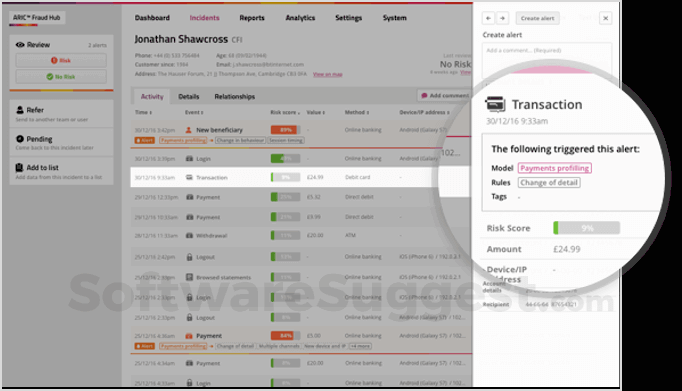Sort by the Value column
This screenshot has width=682, height=391.
[315, 112]
